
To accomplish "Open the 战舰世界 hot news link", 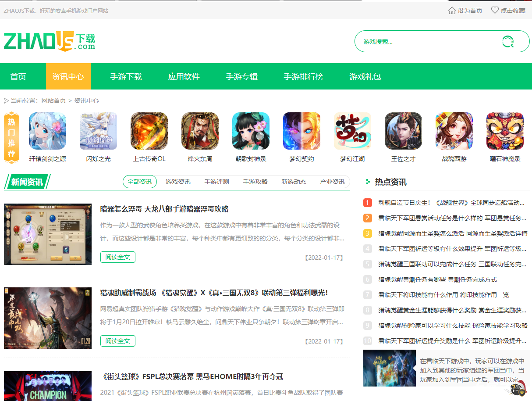I will click(x=451, y=203).
